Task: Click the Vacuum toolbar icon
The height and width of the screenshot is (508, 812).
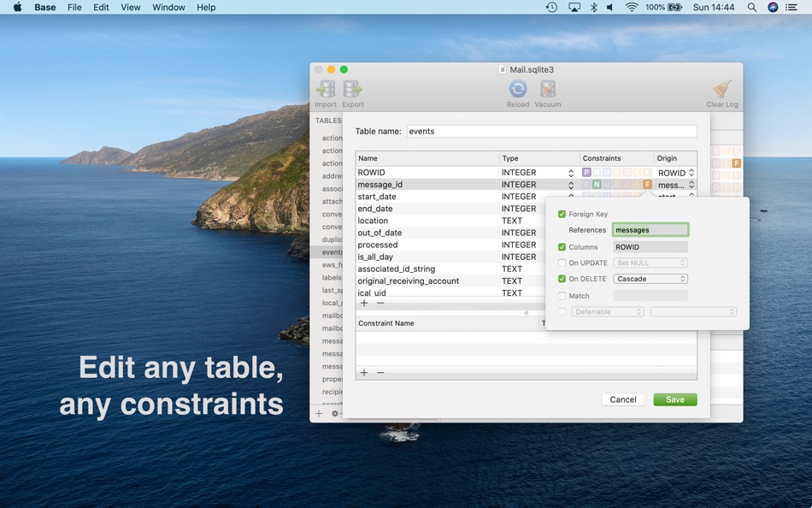Action: [x=547, y=89]
